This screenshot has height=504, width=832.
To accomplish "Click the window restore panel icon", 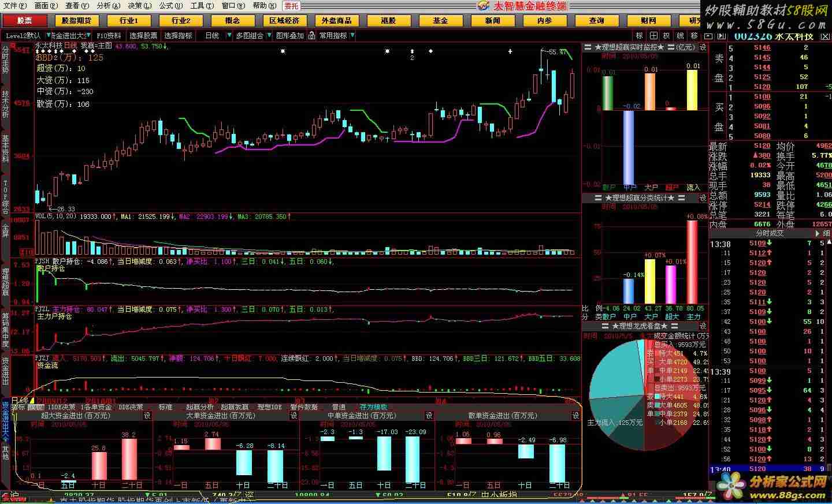I will coord(708,36).
